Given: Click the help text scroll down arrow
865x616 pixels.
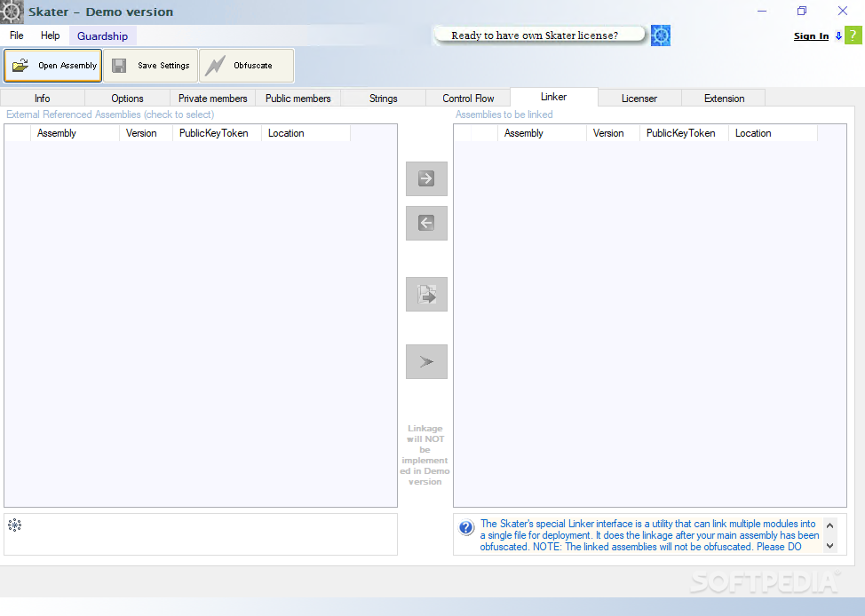Looking at the screenshot, I should [829, 545].
